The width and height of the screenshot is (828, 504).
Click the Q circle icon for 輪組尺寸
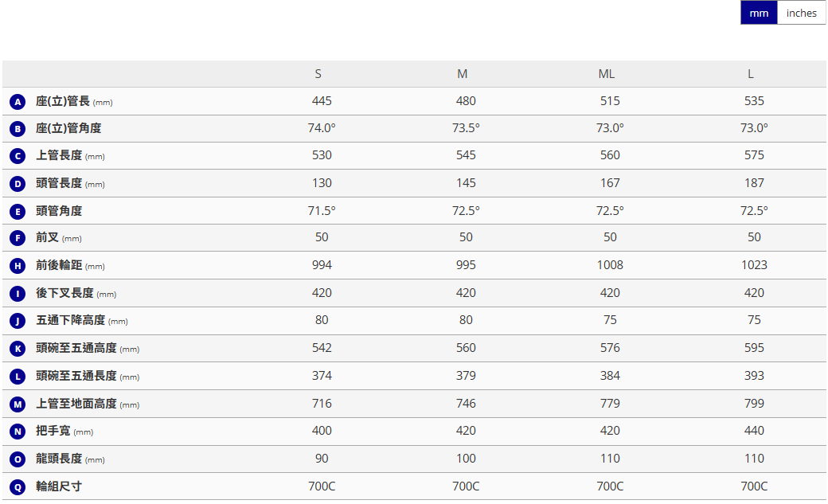[x=18, y=486]
